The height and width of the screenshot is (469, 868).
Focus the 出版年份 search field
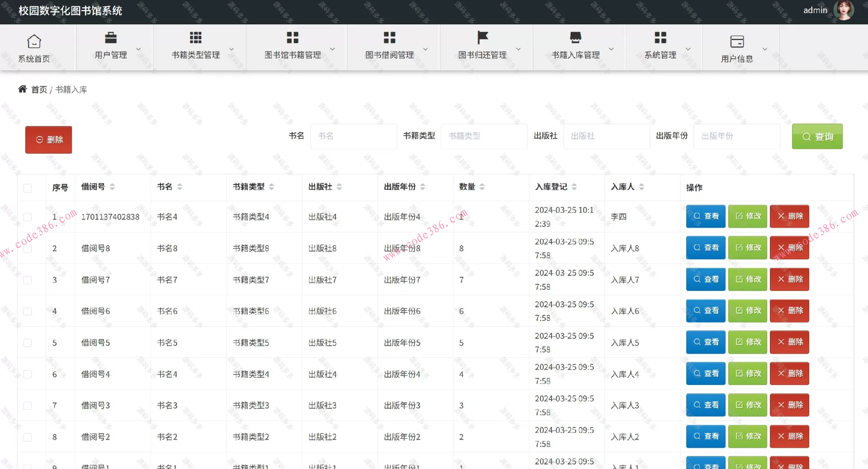coord(737,136)
